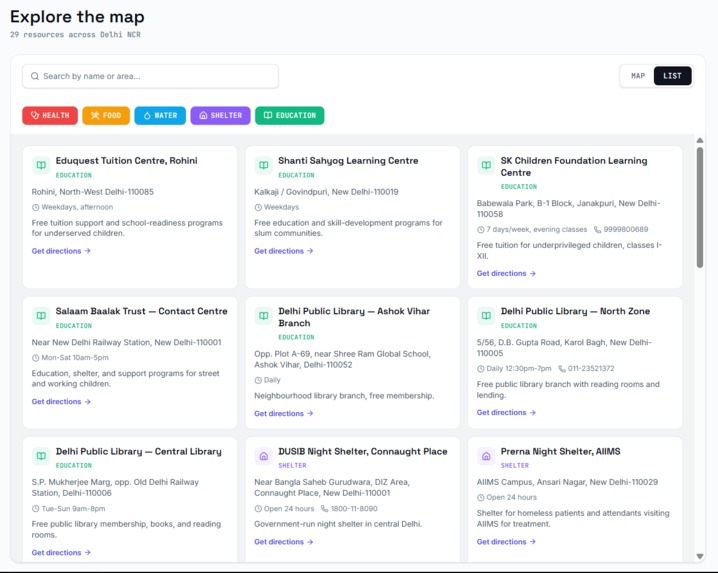Click the clock icon beside Daily 12:30pm-7pm

[480, 369]
